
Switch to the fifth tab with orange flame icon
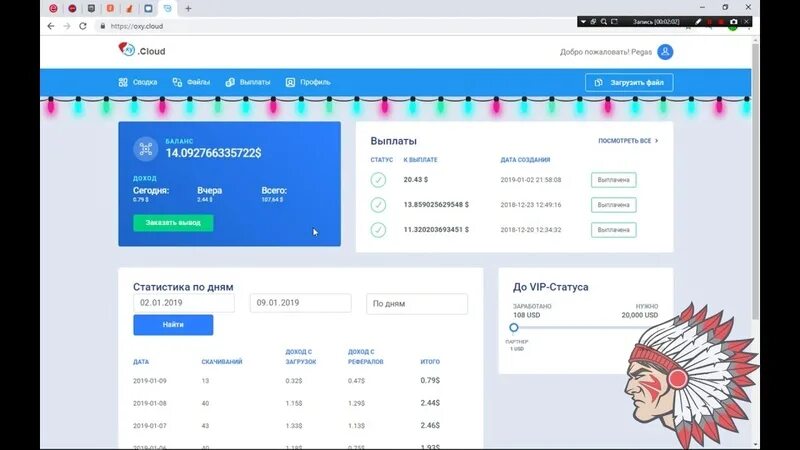[129, 8]
